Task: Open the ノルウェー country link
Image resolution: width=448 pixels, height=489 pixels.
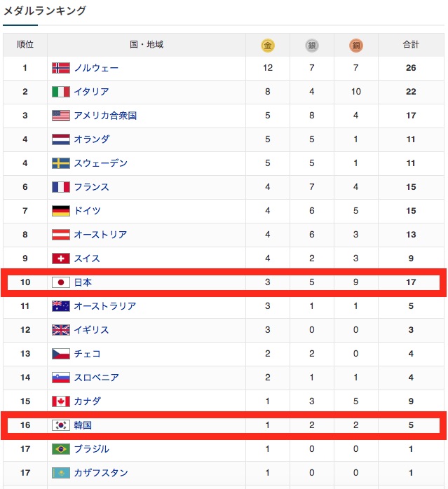Action: point(96,68)
